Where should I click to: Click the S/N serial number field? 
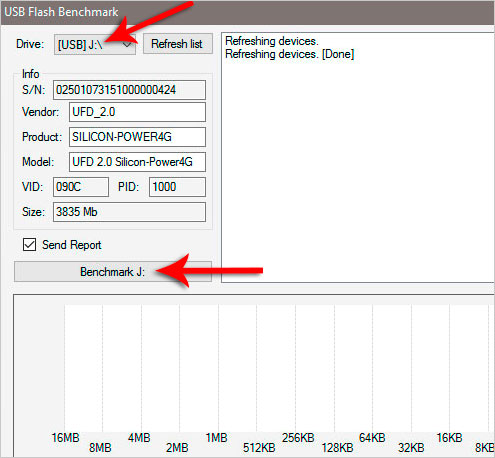point(129,90)
